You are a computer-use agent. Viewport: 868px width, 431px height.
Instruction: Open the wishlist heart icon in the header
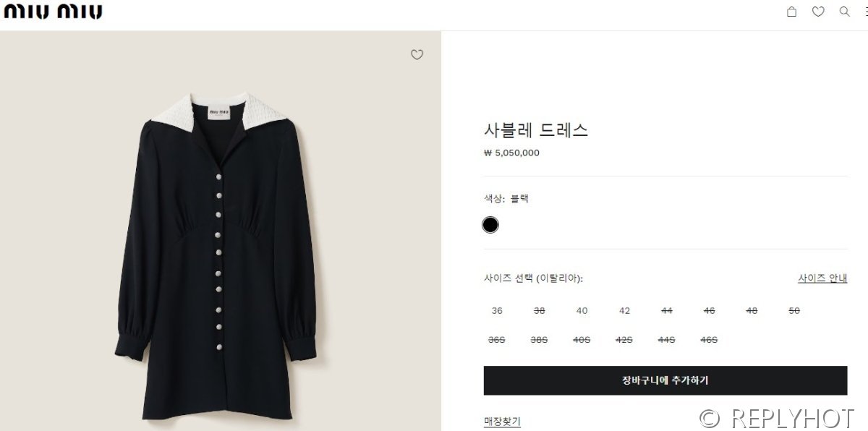pos(818,12)
